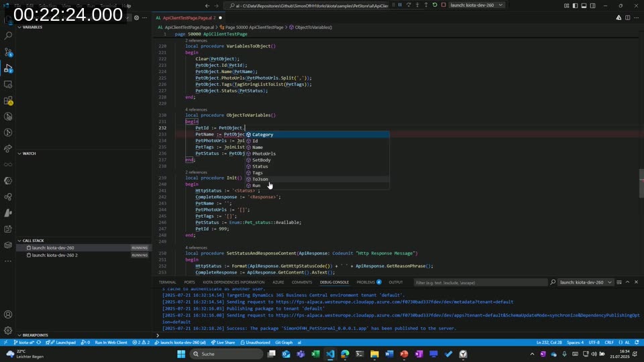Close the bottom panel

(636, 282)
